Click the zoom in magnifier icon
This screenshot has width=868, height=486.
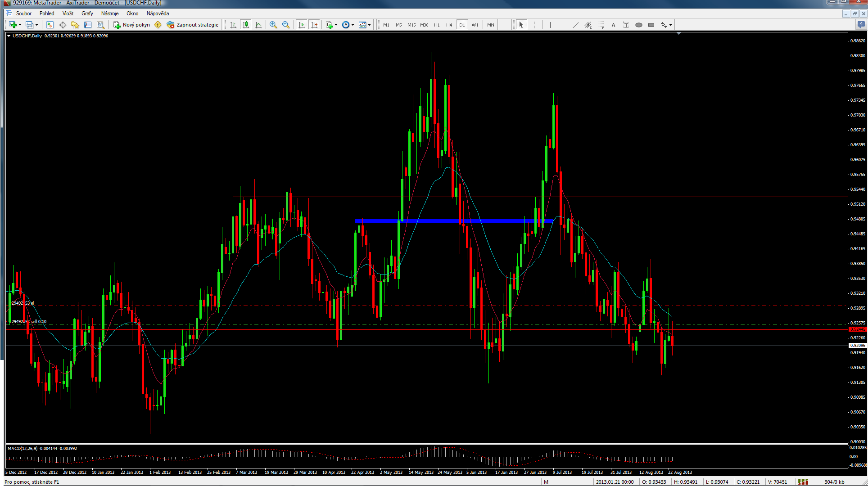coord(273,25)
